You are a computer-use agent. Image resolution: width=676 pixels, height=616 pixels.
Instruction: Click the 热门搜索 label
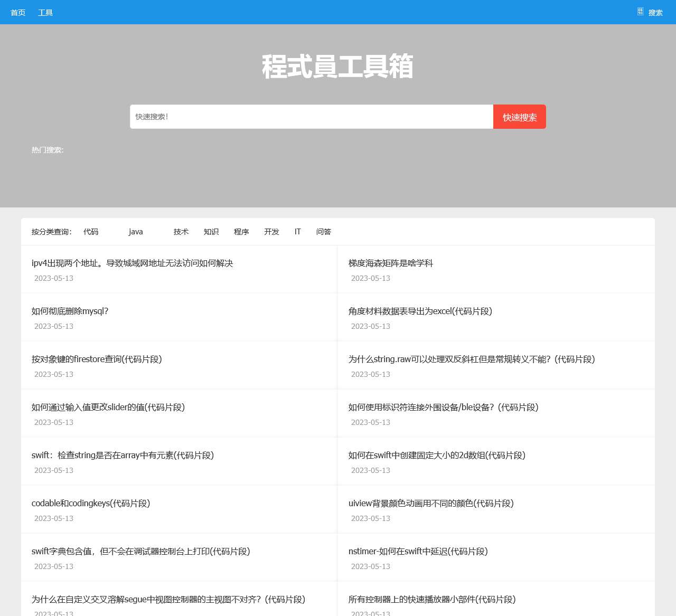coord(48,150)
